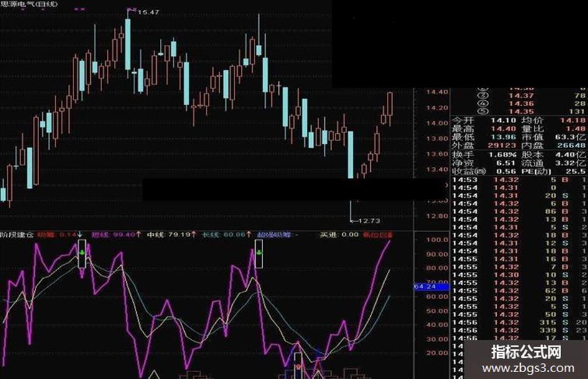
Task: Click the 长线: 60.86 indicator readout
Action: click(x=226, y=235)
